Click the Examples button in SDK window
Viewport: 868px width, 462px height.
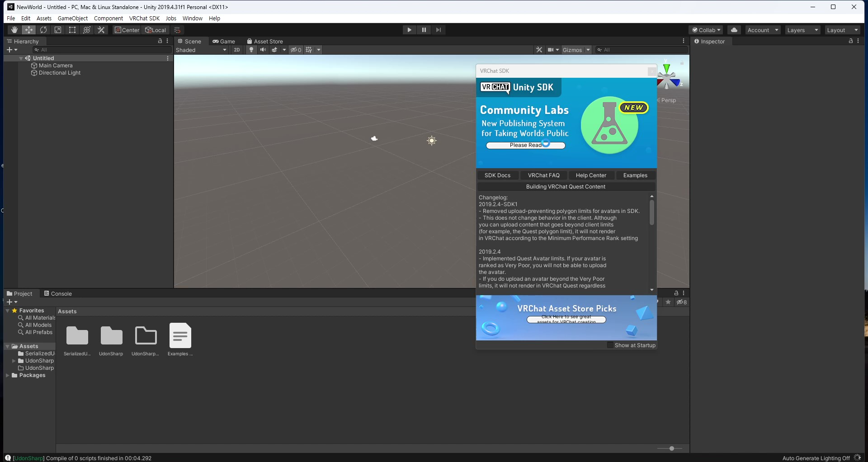(635, 175)
